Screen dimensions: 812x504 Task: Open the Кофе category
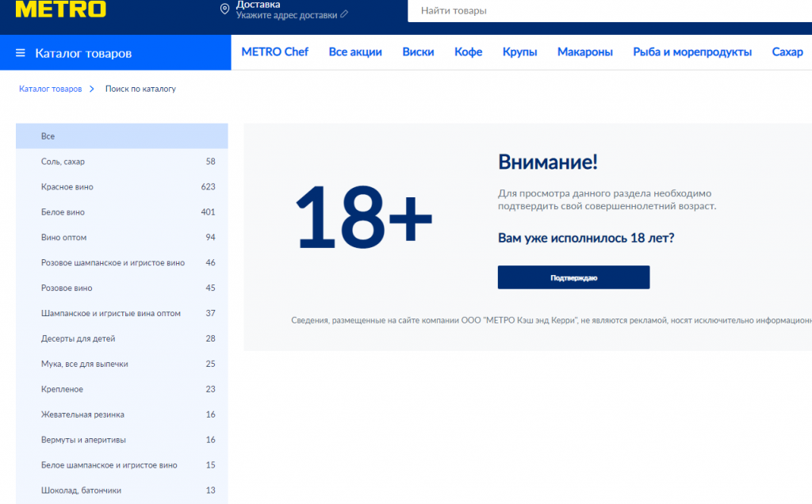pyautogui.click(x=468, y=52)
